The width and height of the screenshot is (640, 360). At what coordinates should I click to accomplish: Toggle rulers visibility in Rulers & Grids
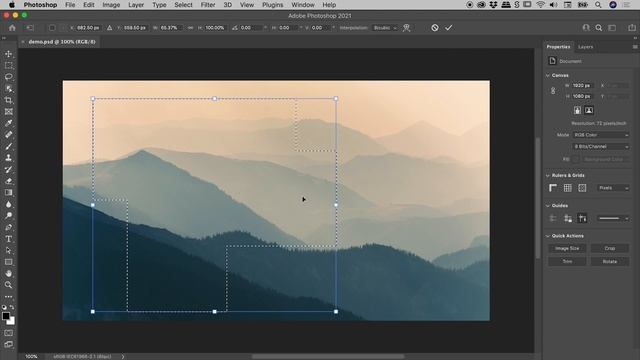click(x=553, y=188)
